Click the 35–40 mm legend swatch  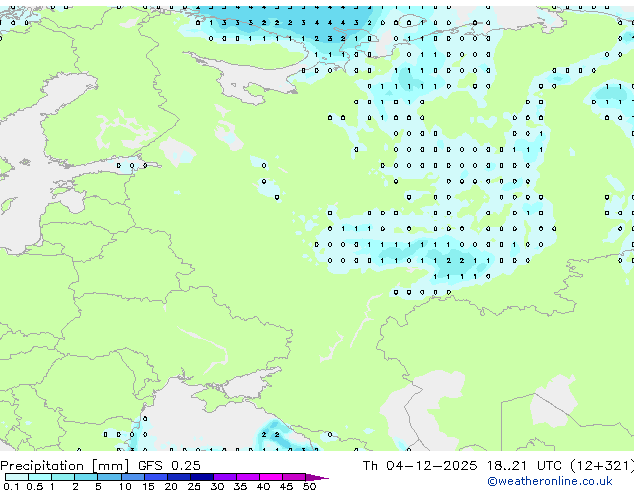tap(248, 477)
